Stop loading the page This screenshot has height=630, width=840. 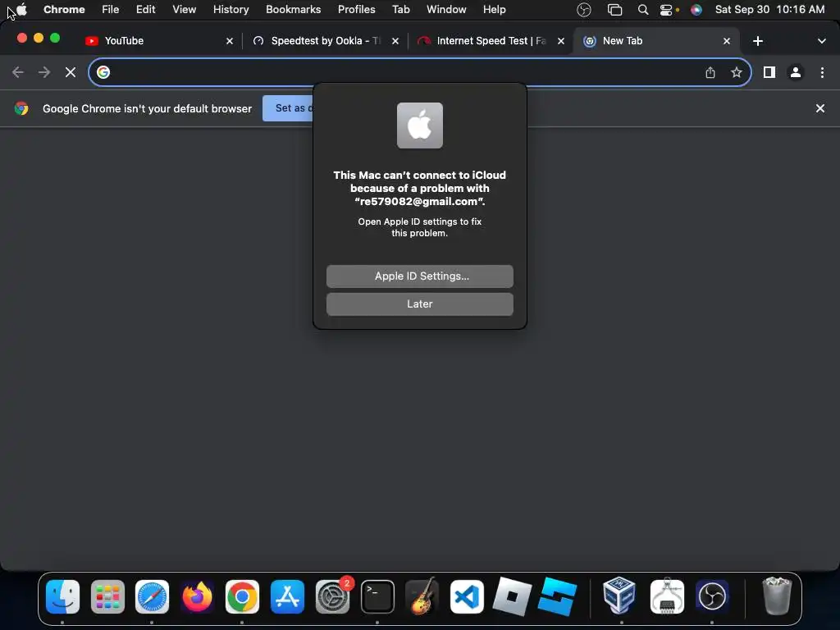71,72
